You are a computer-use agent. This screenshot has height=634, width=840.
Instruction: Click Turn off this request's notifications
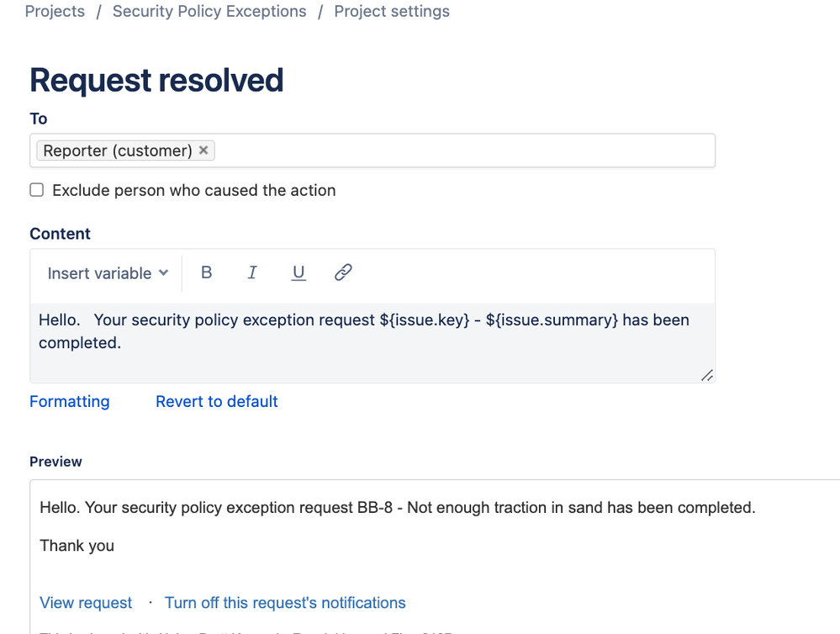point(285,603)
